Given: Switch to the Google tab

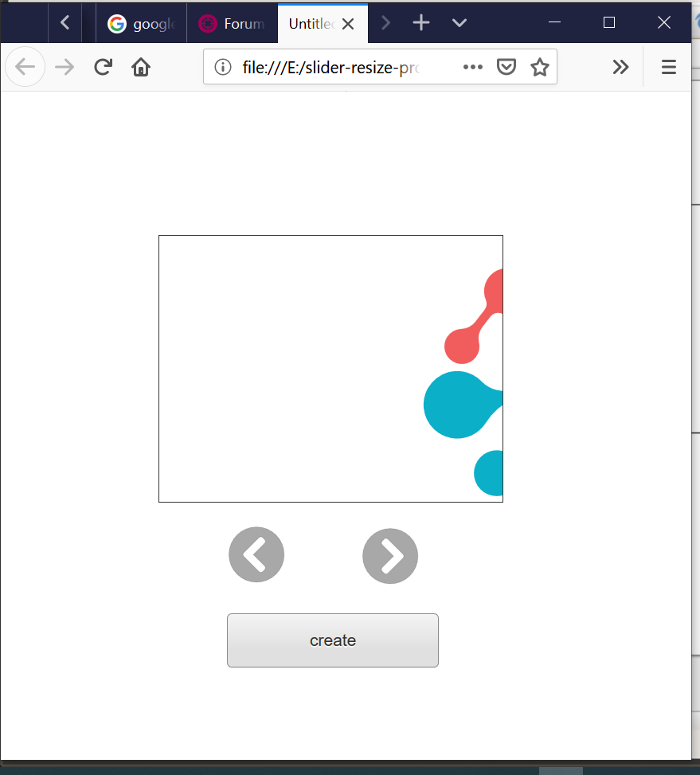Looking at the screenshot, I should (141, 23).
